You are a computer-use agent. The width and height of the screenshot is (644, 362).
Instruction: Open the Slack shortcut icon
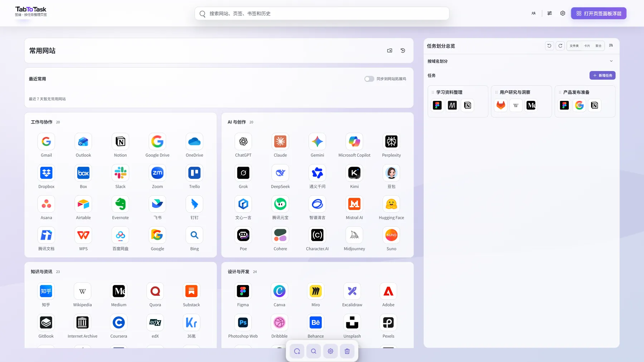pos(121,173)
